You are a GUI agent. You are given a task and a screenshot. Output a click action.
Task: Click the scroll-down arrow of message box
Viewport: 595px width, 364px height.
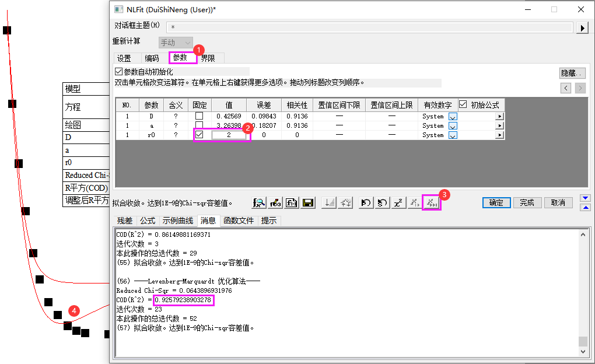coord(583,352)
